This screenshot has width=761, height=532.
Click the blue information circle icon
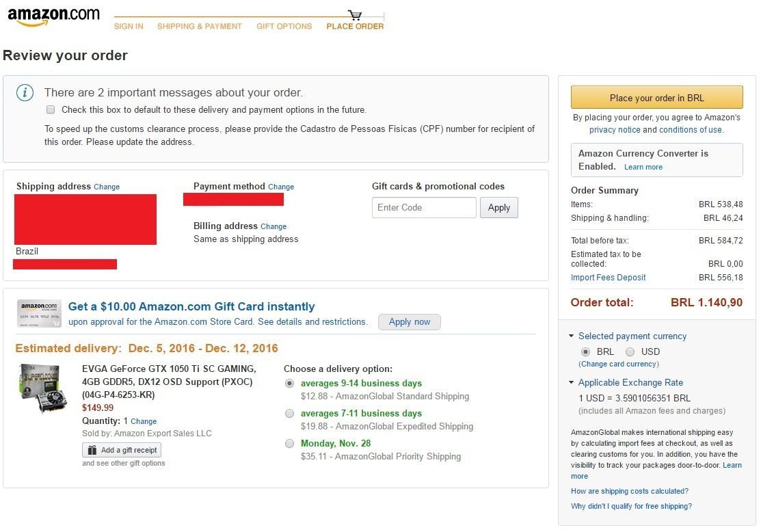click(25, 92)
